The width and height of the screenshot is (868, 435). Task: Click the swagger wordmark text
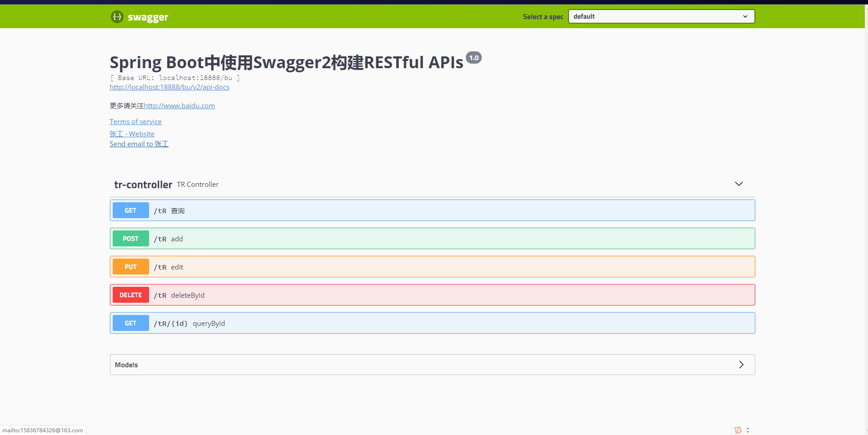[x=148, y=17]
